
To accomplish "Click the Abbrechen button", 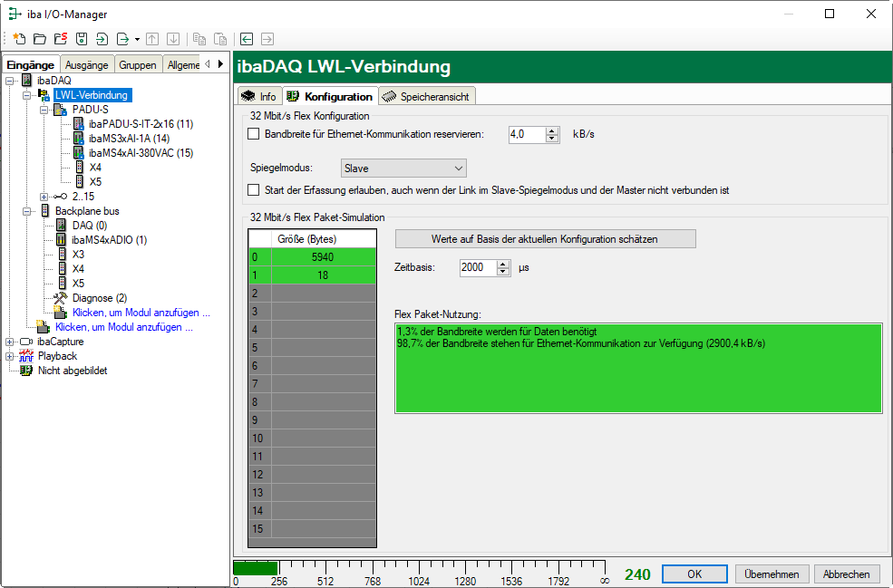I will pyautogui.click(x=846, y=574).
